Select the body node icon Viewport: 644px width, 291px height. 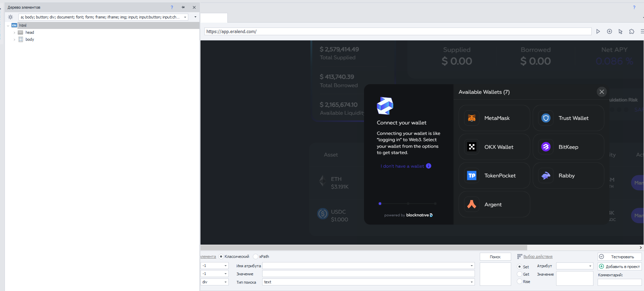tap(21, 39)
